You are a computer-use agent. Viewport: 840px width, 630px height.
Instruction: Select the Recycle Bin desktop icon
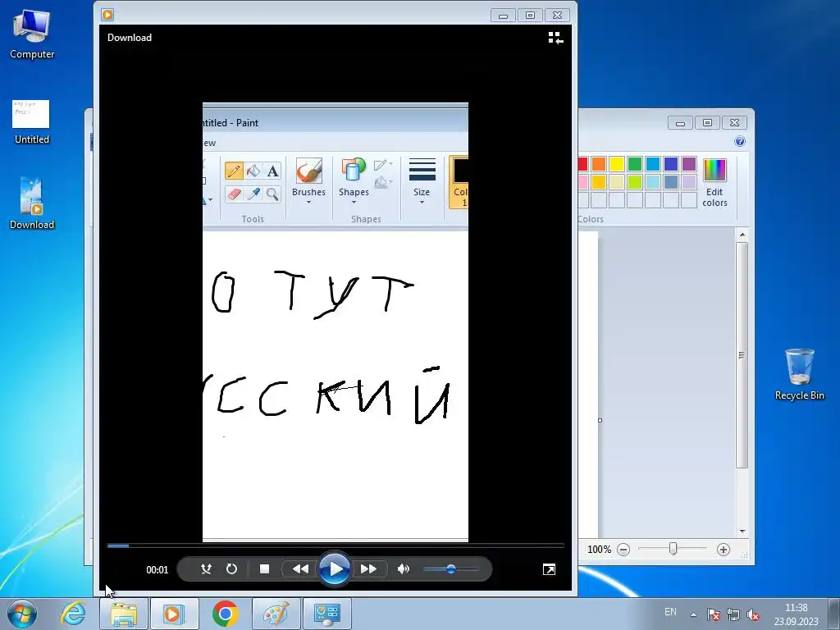click(799, 374)
